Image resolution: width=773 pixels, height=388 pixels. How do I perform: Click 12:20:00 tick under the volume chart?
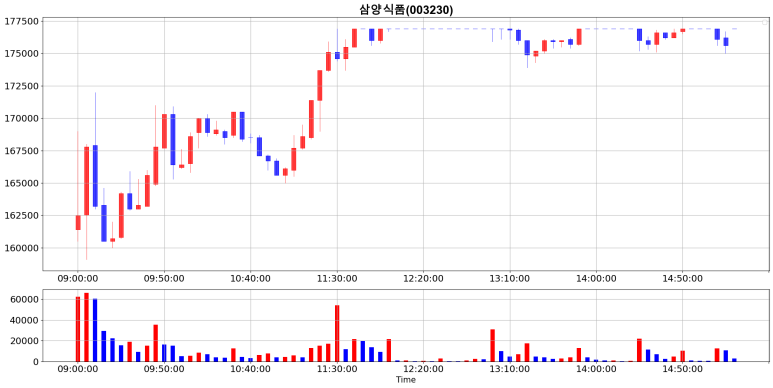(x=423, y=370)
